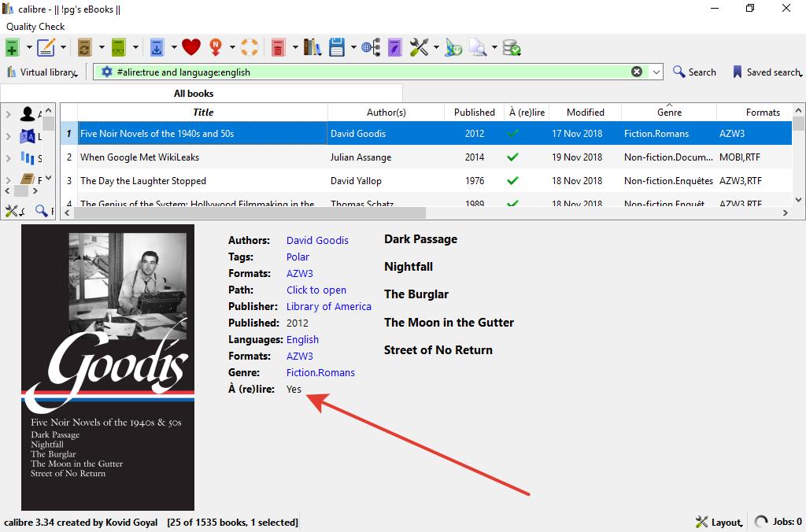Click the author cell Julian Assange
This screenshot has width=806, height=532.
pyautogui.click(x=360, y=157)
